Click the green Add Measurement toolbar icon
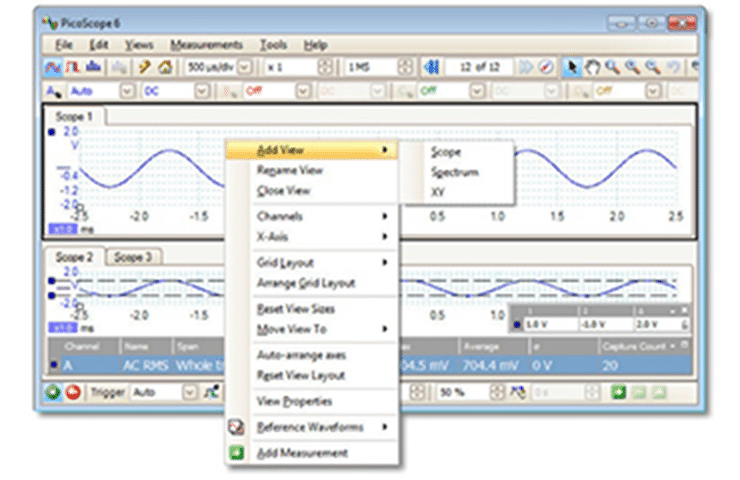 pos(618,392)
